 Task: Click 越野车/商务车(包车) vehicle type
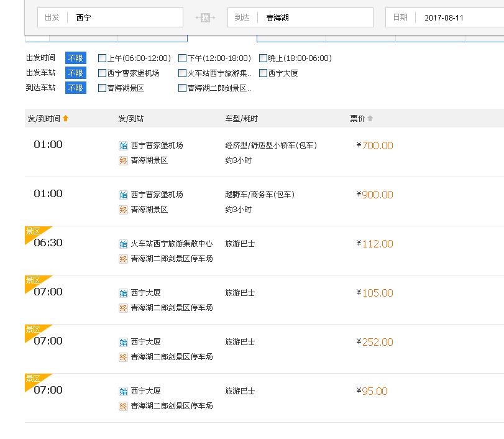(x=260, y=195)
